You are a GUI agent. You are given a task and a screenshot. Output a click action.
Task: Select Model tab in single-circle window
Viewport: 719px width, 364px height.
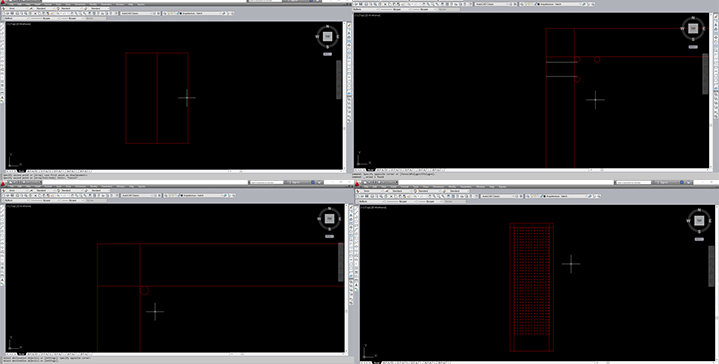[22, 354]
